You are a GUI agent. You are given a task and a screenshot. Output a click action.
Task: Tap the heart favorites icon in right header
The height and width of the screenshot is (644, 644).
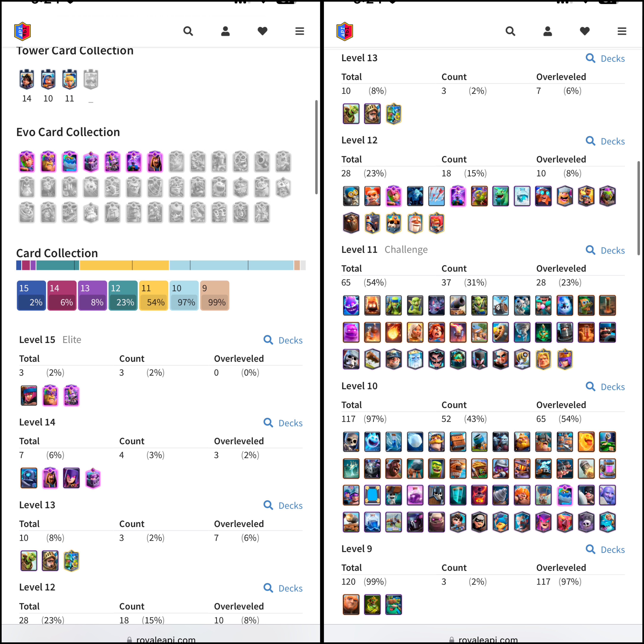coord(585,31)
